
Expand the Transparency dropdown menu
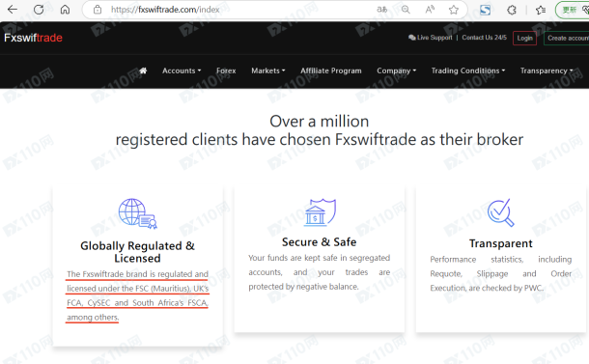point(547,70)
